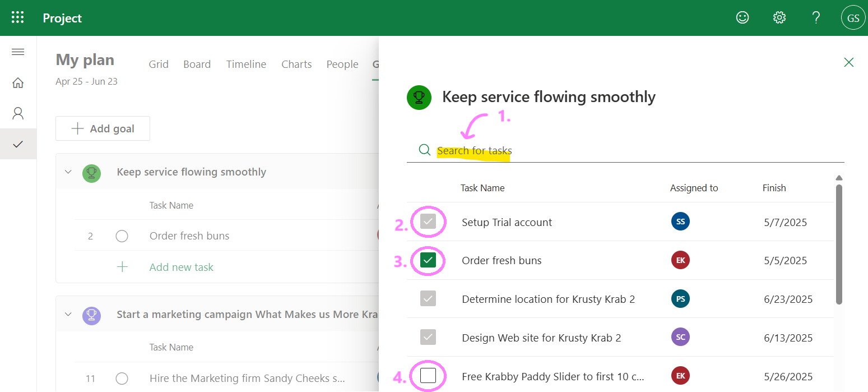Toggle checkbox for Determine location for Krusty Krab 2
This screenshot has width=868, height=392.
pos(428,298)
